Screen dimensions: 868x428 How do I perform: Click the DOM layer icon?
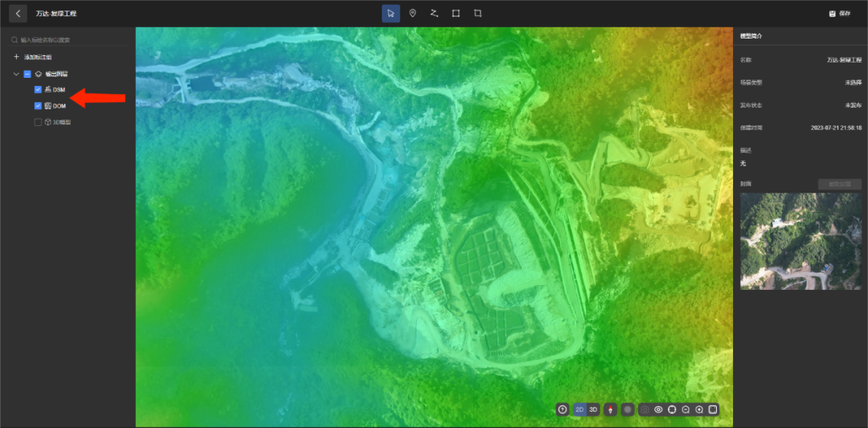(47, 106)
